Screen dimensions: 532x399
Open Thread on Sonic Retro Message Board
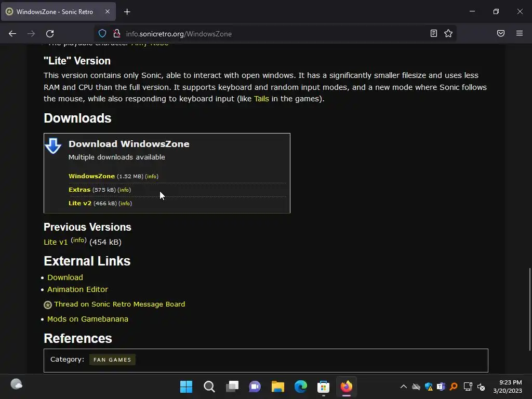point(119,304)
